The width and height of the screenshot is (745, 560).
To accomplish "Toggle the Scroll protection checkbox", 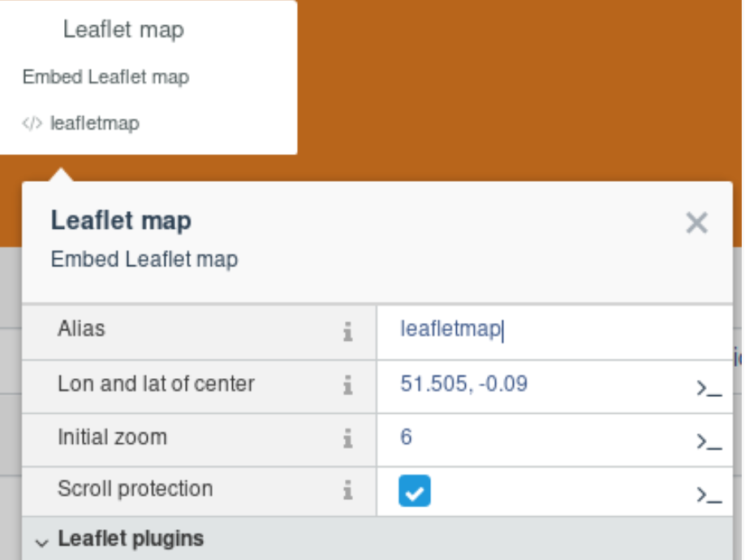I will coord(414,491).
